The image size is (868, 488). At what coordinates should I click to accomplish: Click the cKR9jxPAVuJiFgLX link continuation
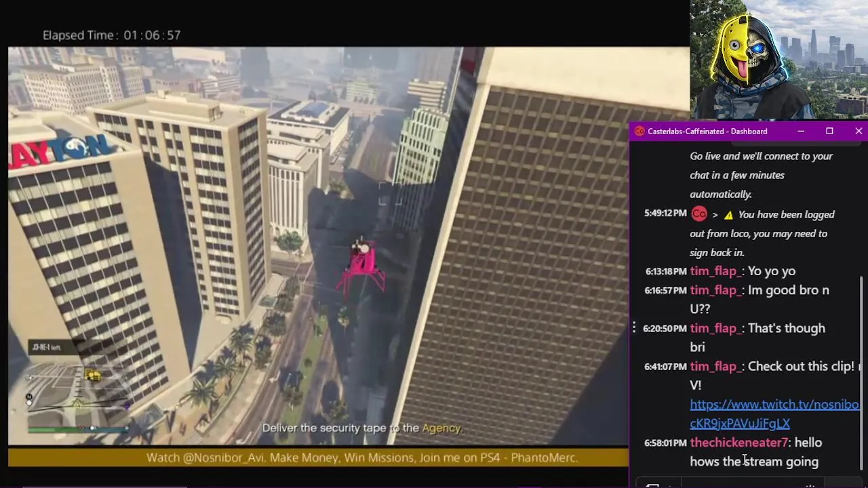[740, 424]
